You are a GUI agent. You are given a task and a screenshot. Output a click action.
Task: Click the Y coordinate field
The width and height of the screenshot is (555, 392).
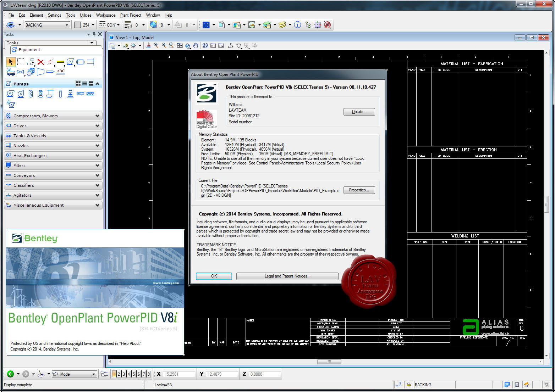tap(222, 374)
